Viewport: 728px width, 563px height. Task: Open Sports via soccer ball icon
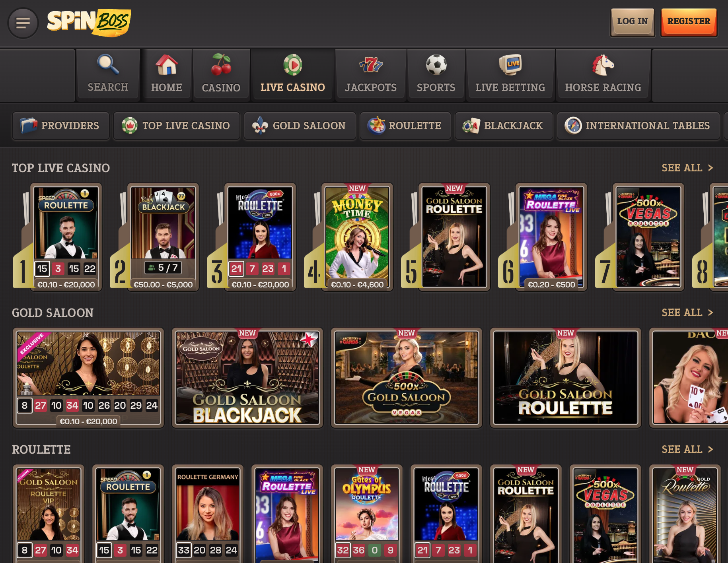tap(436, 64)
